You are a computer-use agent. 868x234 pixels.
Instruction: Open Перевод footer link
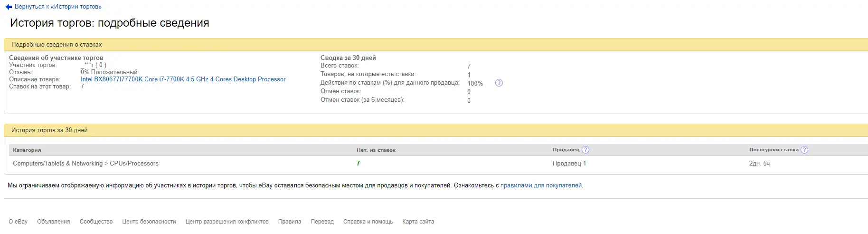(322, 222)
